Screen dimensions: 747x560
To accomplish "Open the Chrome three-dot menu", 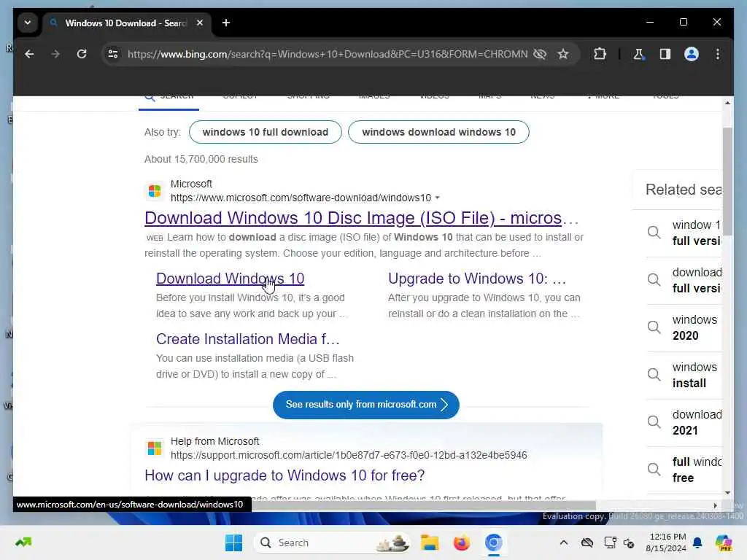I will (718, 54).
